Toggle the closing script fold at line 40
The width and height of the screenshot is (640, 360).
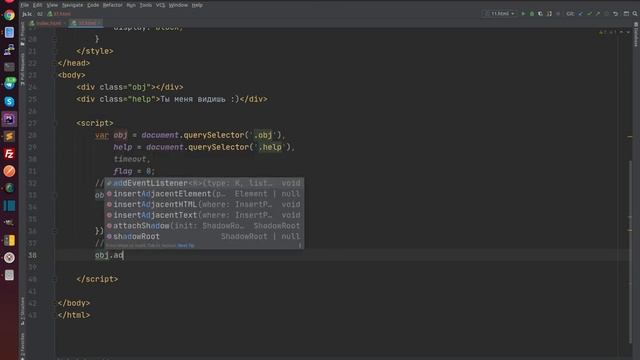tap(54, 279)
